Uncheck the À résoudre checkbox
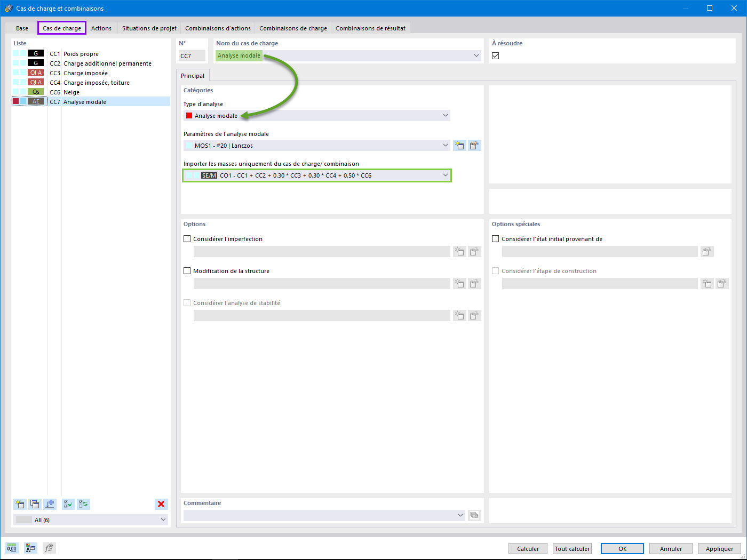 [496, 55]
